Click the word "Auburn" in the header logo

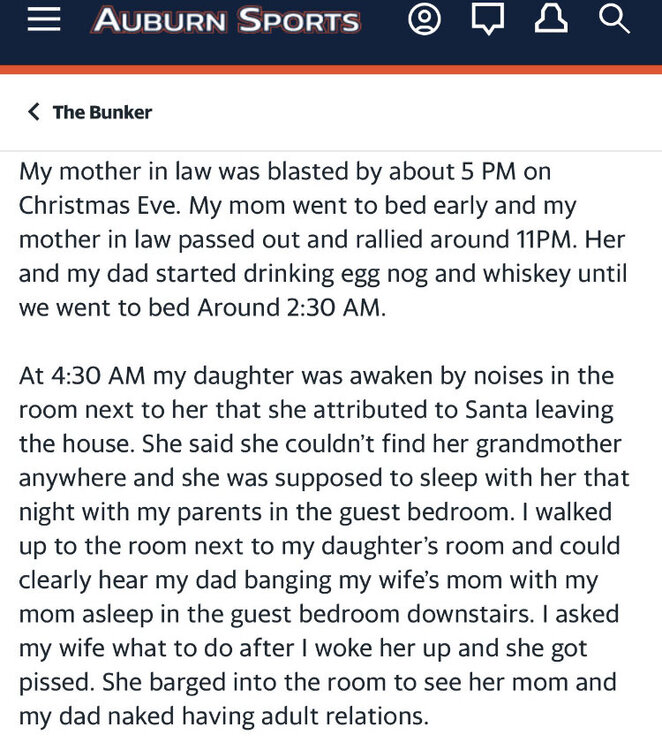coord(160,21)
